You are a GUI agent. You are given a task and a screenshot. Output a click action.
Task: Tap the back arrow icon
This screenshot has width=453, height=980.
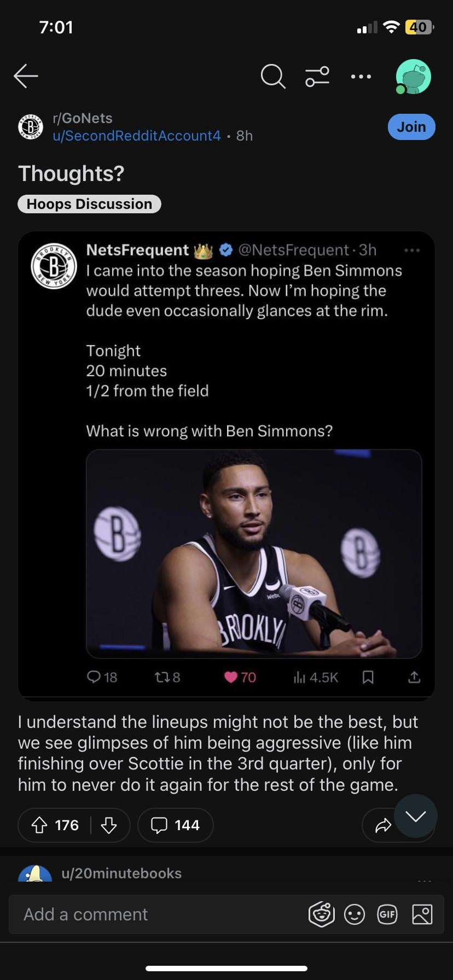tap(26, 76)
